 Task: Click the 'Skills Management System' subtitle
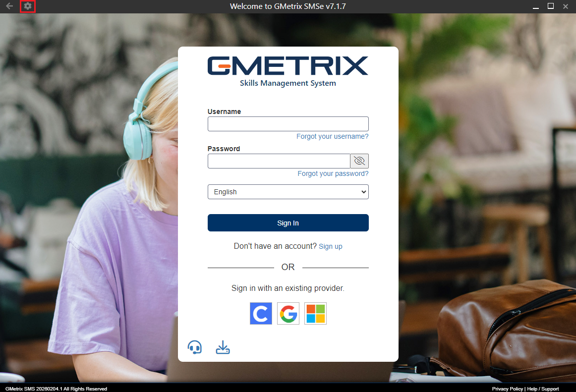(x=288, y=83)
